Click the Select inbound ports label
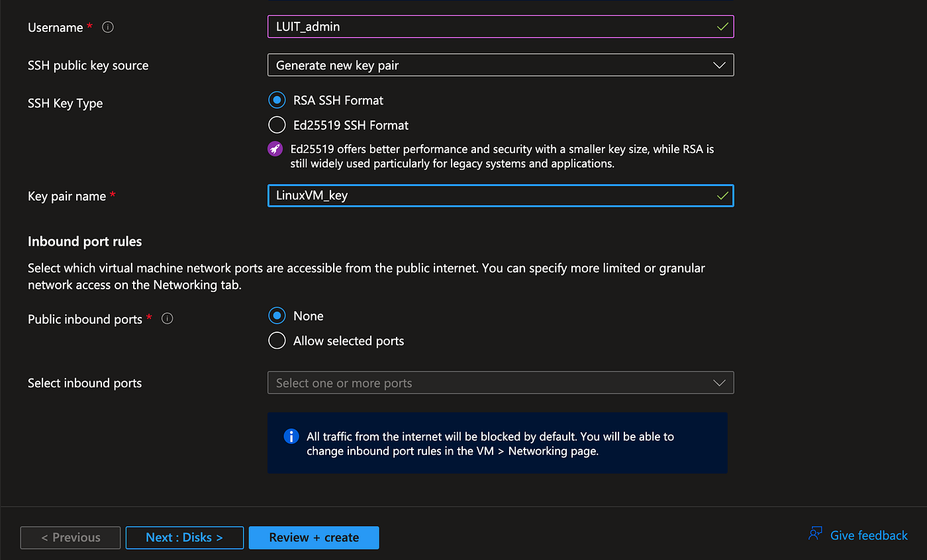The width and height of the screenshot is (927, 560). click(x=85, y=383)
